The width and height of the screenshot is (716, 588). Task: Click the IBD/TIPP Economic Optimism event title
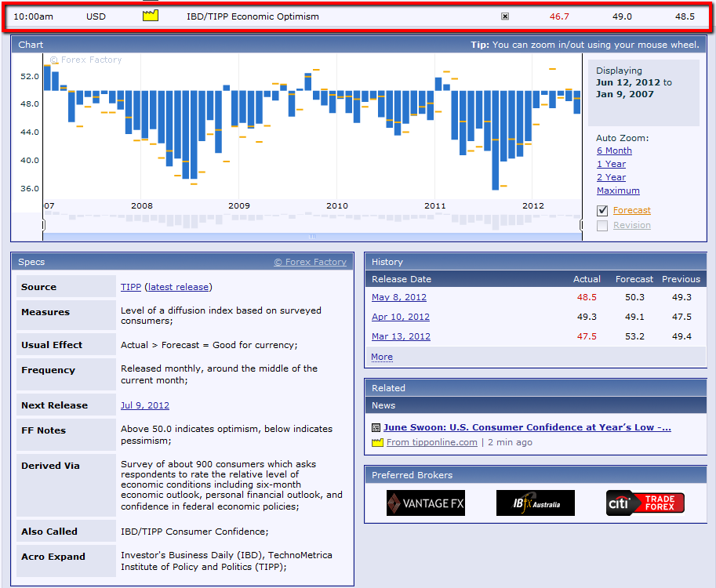click(253, 16)
